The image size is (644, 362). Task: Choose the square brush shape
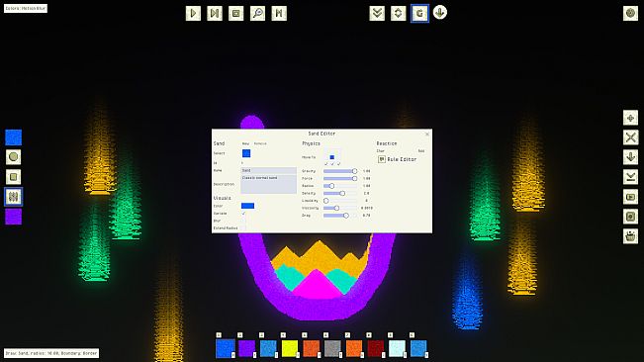(13, 177)
